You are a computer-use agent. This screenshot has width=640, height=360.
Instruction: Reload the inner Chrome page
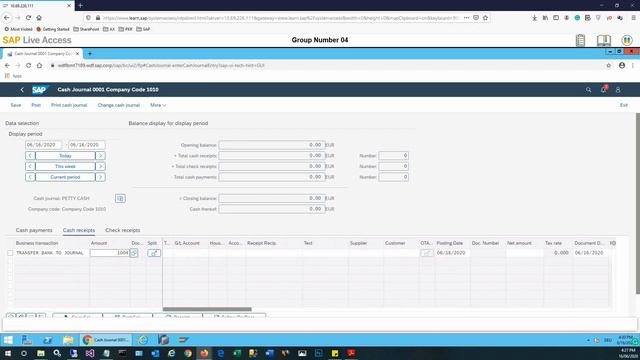click(x=28, y=65)
